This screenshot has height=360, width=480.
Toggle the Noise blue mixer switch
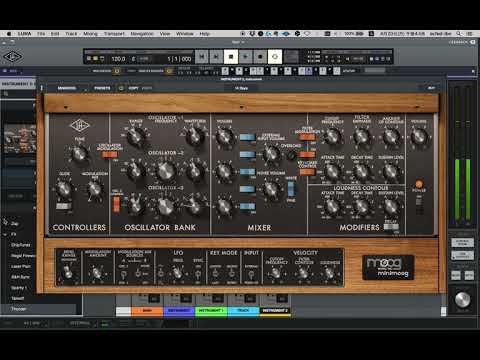click(x=247, y=189)
